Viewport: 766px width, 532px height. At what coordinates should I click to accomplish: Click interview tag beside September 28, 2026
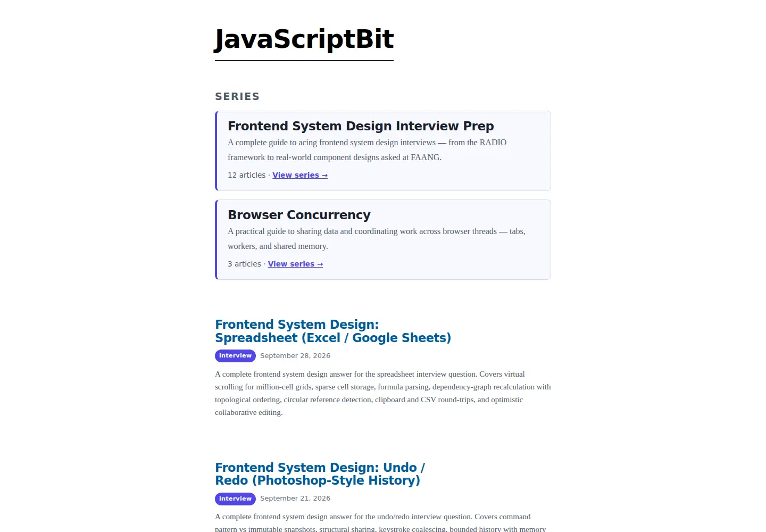[235, 356]
